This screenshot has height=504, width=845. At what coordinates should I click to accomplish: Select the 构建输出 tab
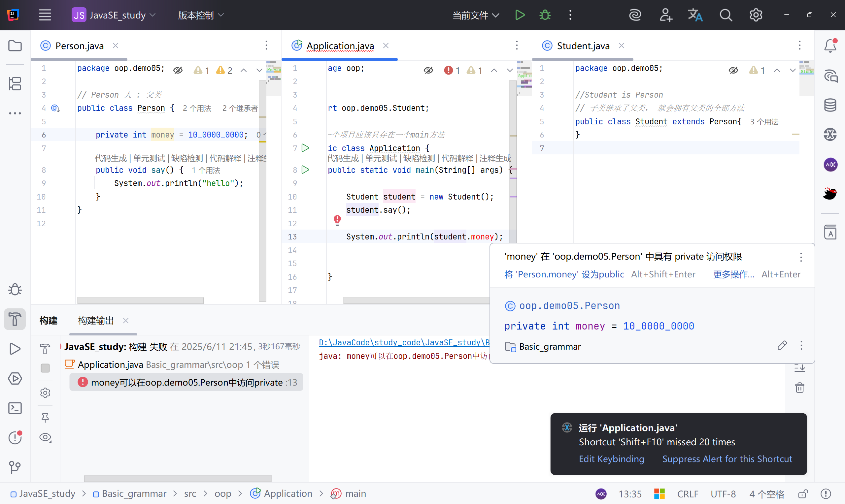pos(96,321)
